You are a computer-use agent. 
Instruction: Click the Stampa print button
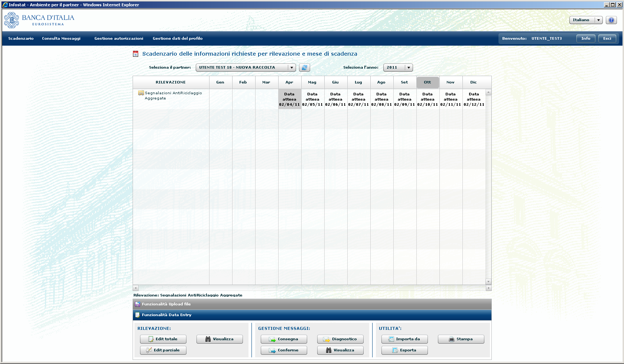pyautogui.click(x=461, y=339)
